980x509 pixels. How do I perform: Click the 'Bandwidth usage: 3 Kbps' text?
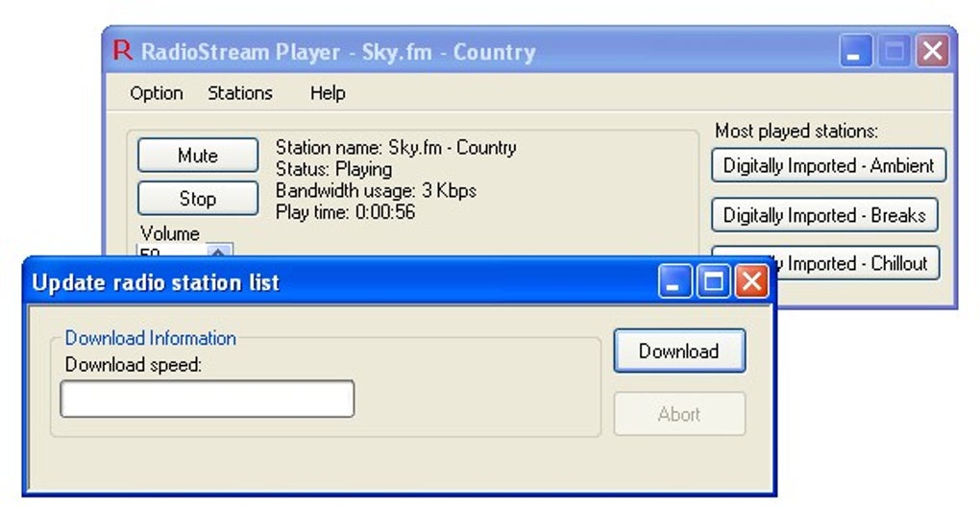pos(376,190)
